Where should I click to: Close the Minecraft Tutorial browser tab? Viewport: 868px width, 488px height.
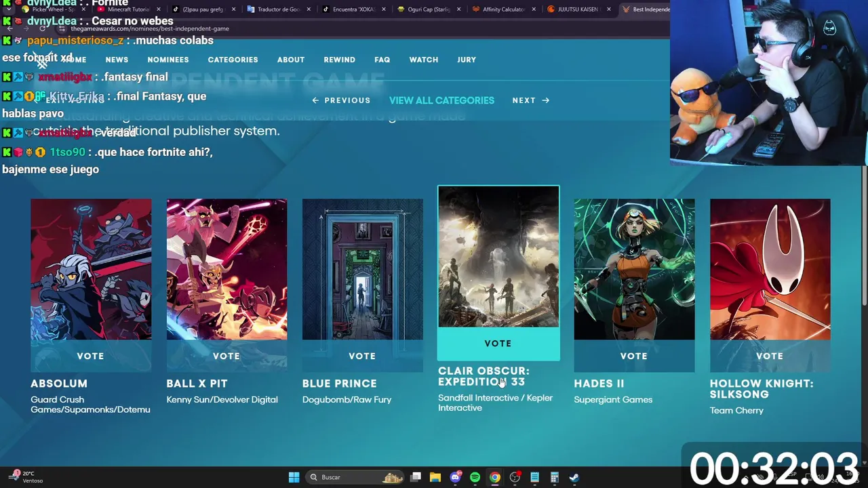click(159, 9)
